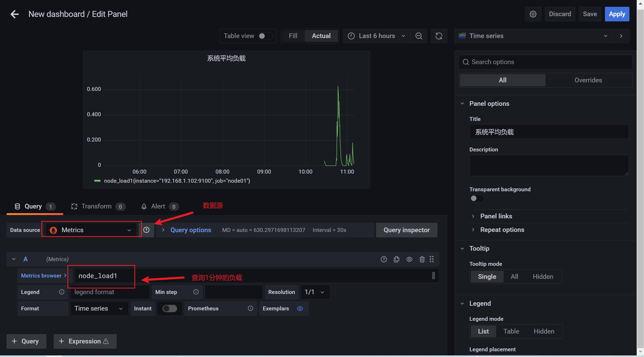
Task: Expand visualization suggestions arrow
Action: coord(621,36)
